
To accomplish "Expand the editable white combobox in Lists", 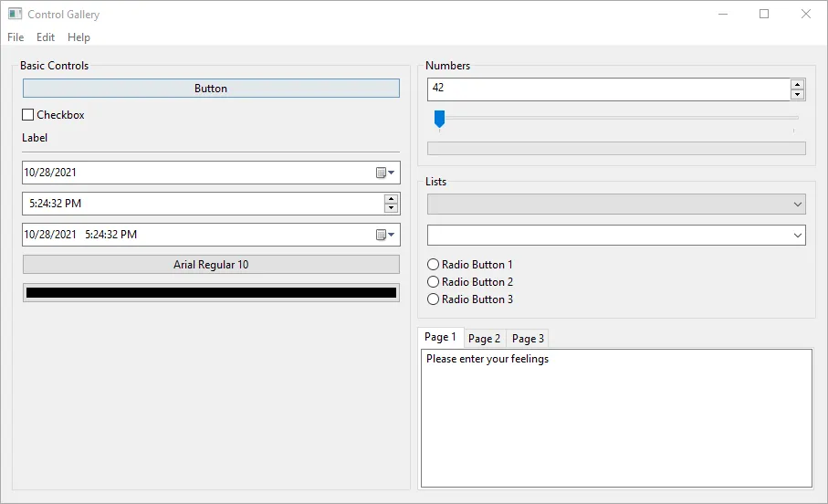I will click(797, 235).
